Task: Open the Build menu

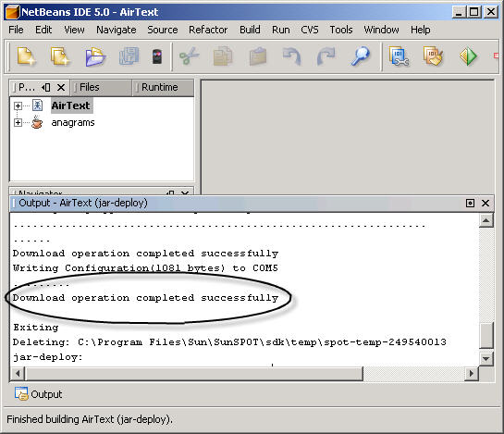Action: click(250, 30)
